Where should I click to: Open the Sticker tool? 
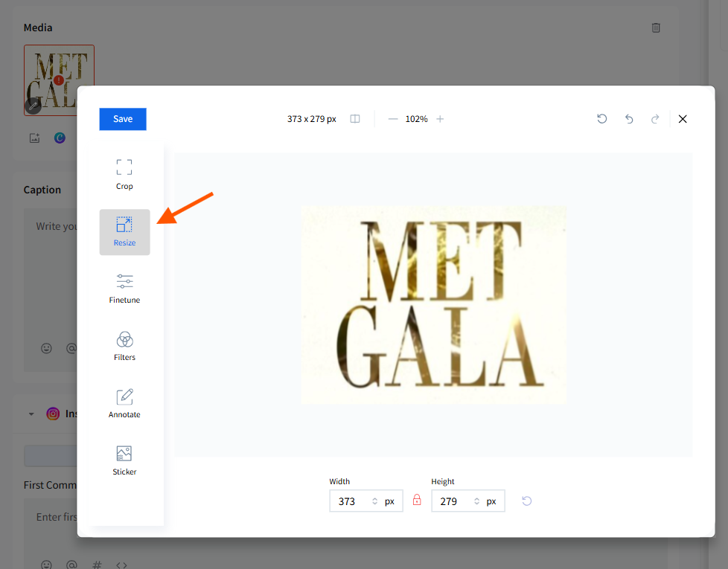pyautogui.click(x=124, y=460)
